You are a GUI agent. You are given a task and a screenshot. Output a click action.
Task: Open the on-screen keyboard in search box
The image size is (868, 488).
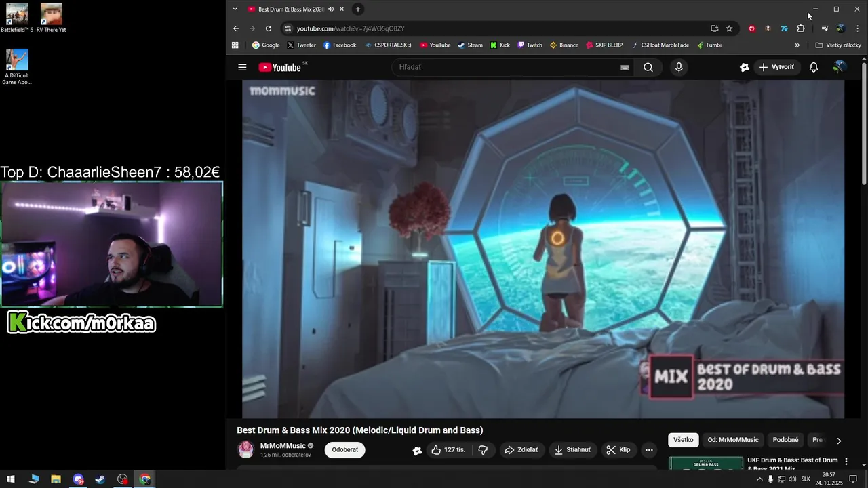tap(625, 68)
